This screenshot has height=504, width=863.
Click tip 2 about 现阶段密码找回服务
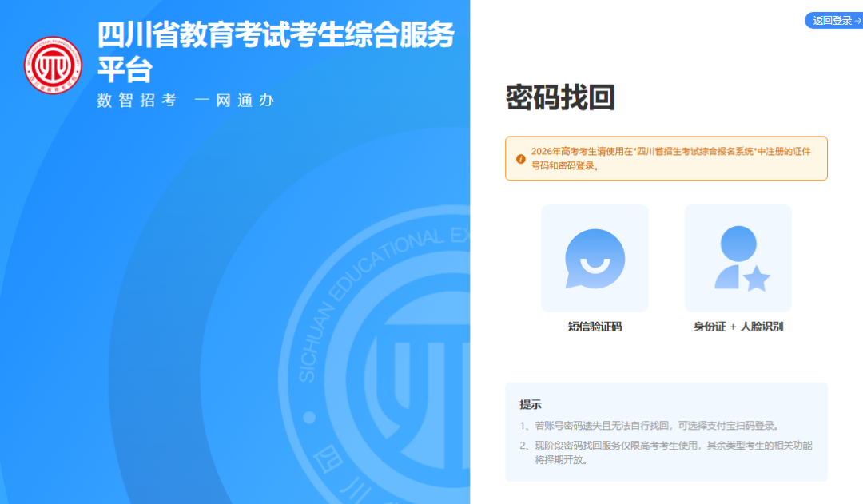click(x=666, y=452)
